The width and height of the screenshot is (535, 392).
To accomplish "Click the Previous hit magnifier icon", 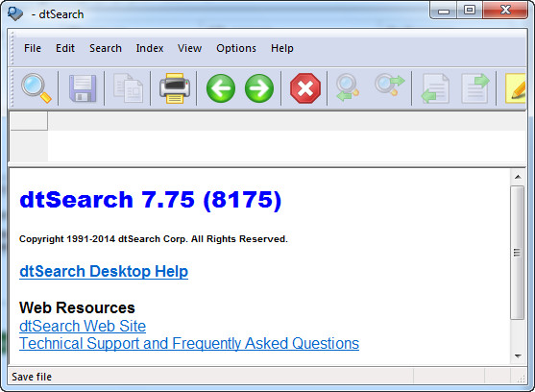I will (x=348, y=88).
